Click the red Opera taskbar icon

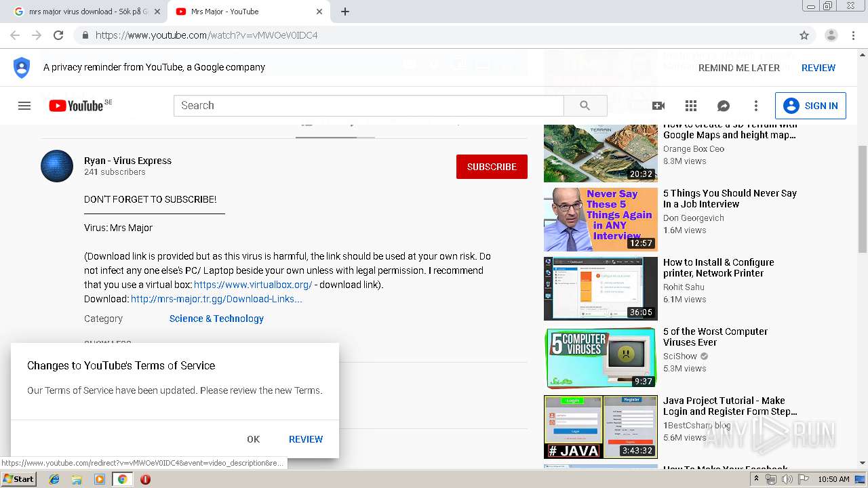(x=145, y=479)
